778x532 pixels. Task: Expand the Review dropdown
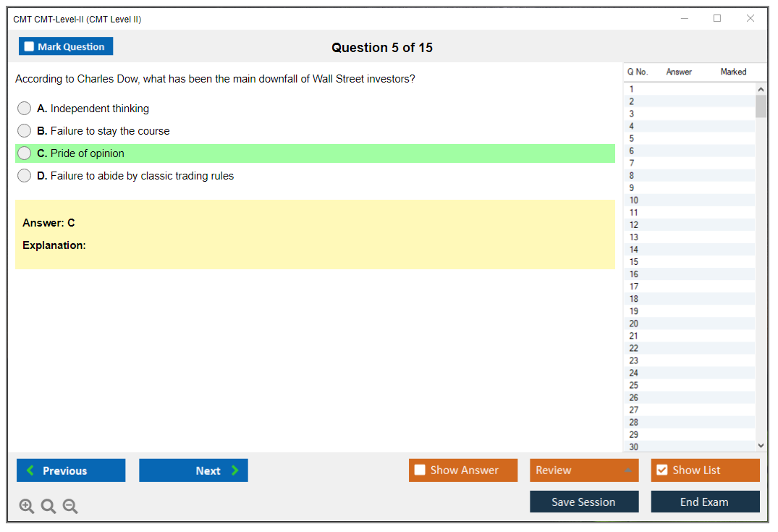(627, 470)
